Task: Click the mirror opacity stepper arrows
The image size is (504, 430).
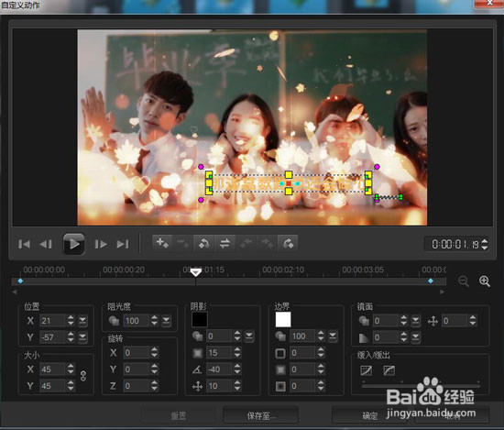Action: [x=403, y=321]
